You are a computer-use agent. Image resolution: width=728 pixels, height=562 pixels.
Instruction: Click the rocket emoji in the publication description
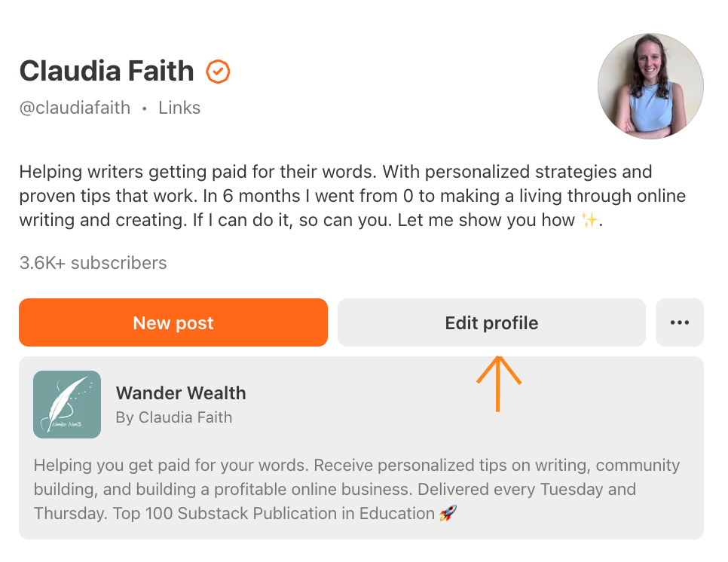pyautogui.click(x=447, y=514)
